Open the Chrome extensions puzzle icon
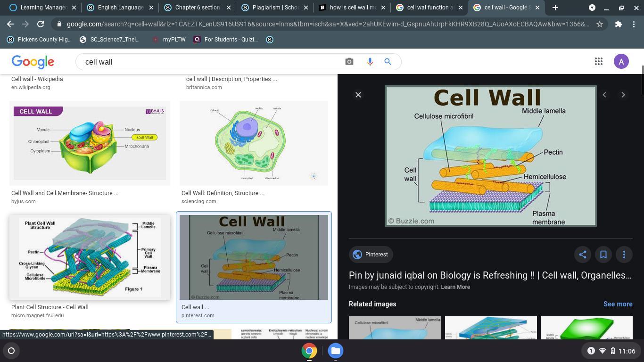Screen dimensions: 644x362 (x=618, y=24)
